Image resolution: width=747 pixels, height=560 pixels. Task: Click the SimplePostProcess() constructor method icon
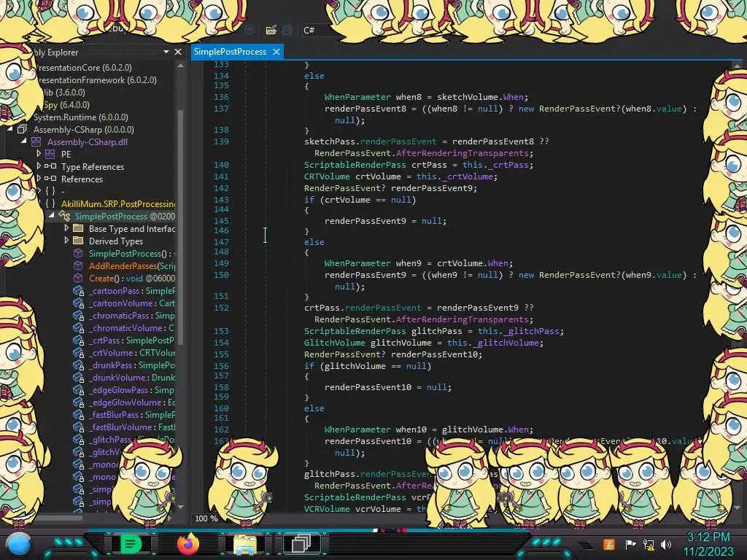click(x=78, y=253)
